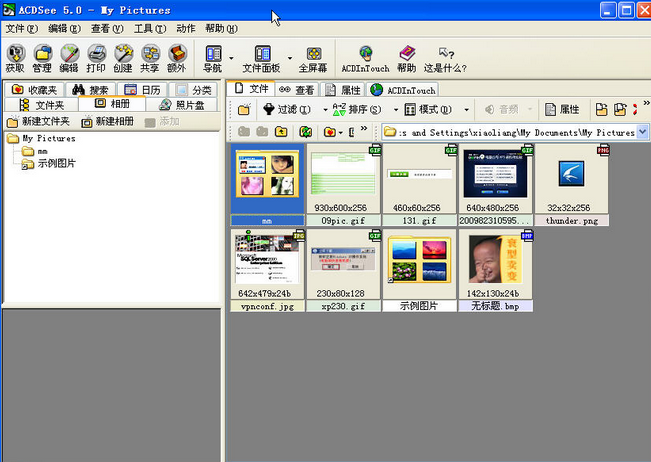
Task: Open the 工具 (Tools) menu
Action: pyautogui.click(x=150, y=28)
